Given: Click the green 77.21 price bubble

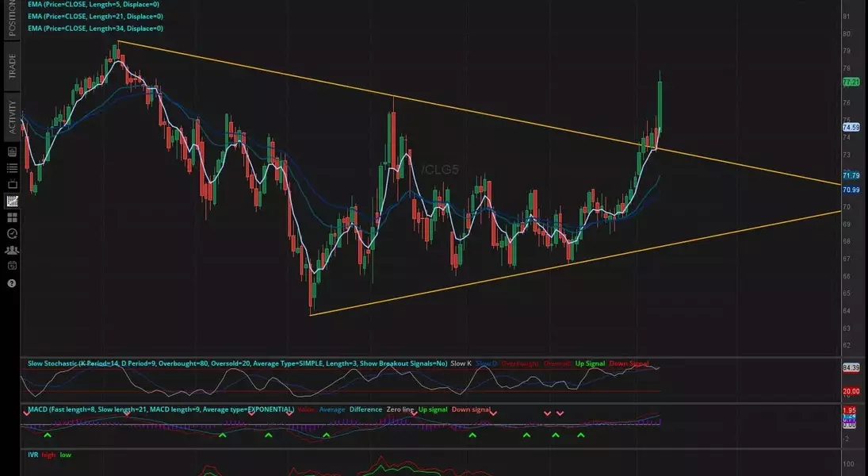Looking at the screenshot, I should click(851, 82).
